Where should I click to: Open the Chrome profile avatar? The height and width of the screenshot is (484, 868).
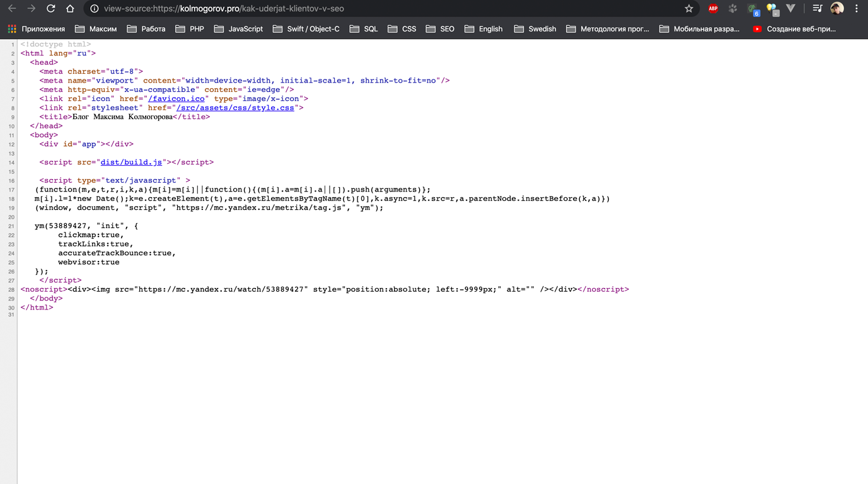[x=837, y=9]
